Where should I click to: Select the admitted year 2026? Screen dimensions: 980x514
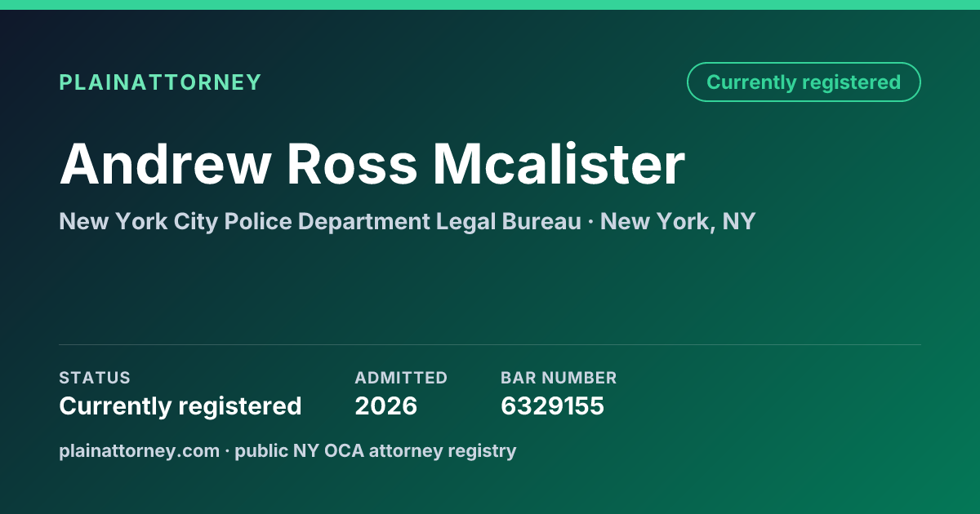point(385,405)
